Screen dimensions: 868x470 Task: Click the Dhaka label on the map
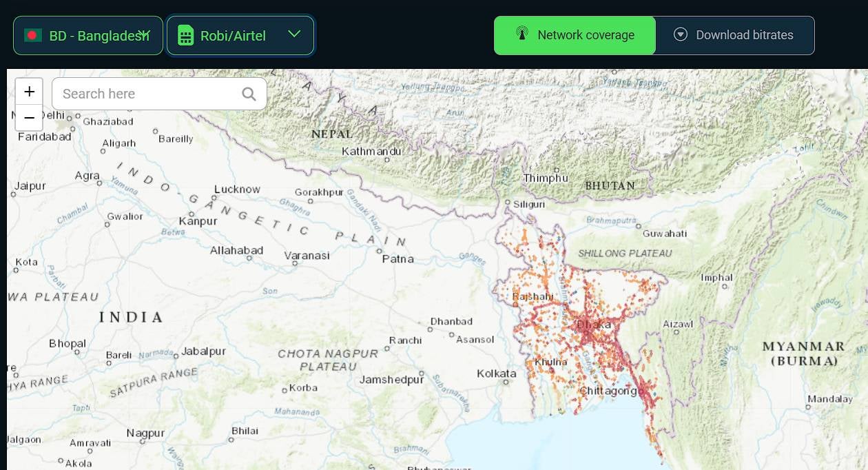coord(593,325)
